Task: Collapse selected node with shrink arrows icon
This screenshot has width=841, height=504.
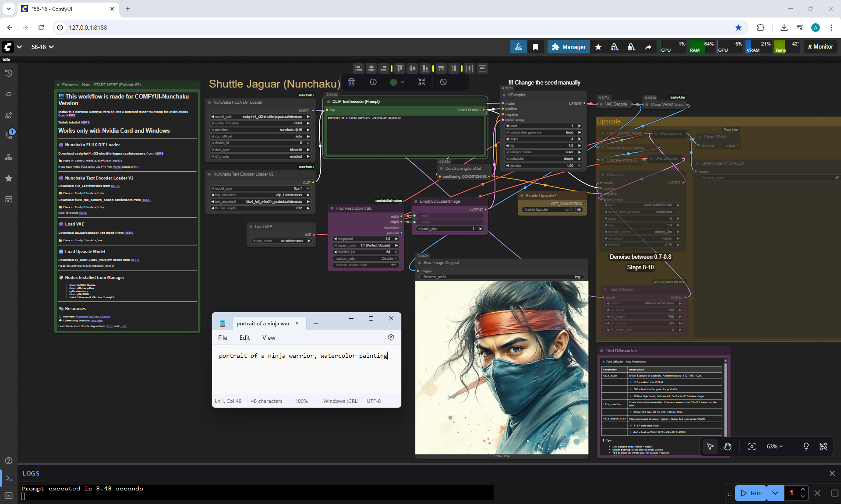Action: coord(421,82)
